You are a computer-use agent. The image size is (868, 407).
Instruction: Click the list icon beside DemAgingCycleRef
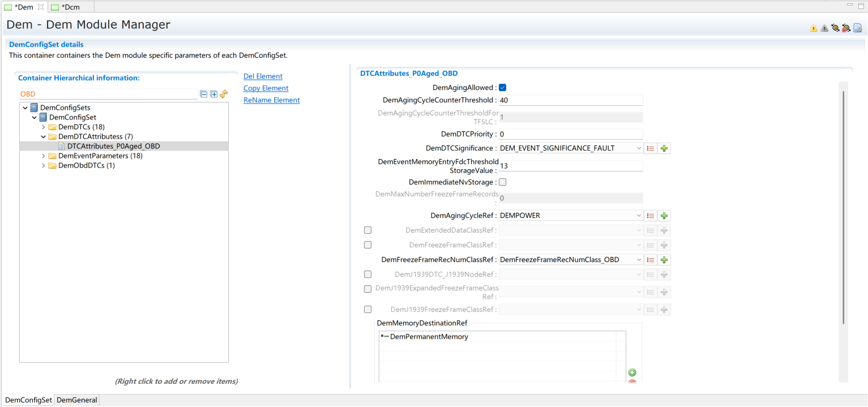click(651, 216)
